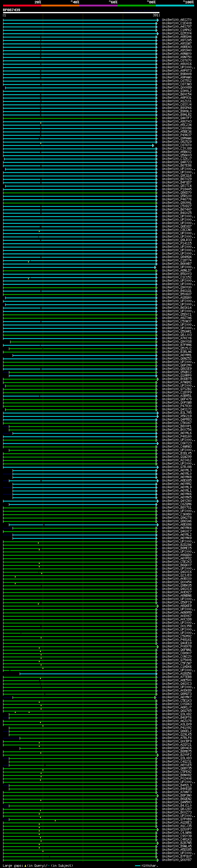Click the purple ~60% legend segment
Image resolution: width=197 pixels, height=868 pixels.
99,6
